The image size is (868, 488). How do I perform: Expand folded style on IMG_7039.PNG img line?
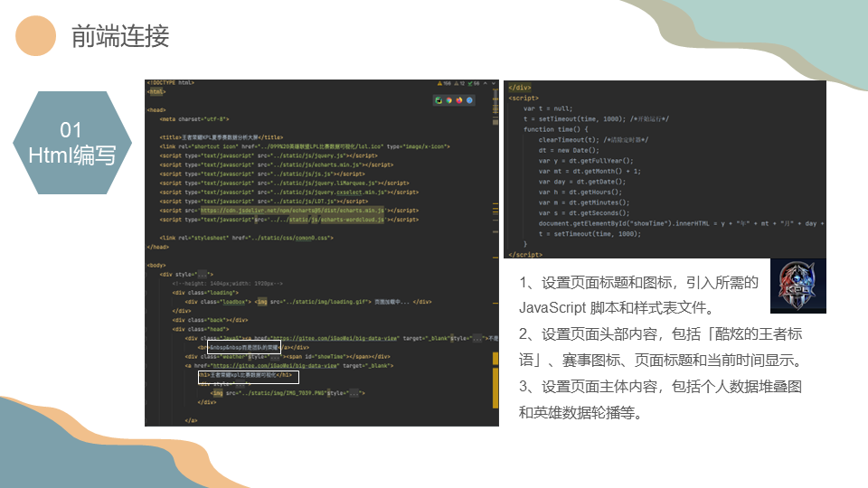(354, 393)
